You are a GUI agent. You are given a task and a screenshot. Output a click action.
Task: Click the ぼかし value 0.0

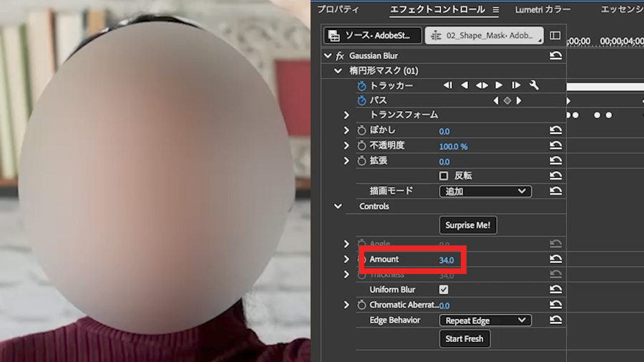[x=444, y=132]
